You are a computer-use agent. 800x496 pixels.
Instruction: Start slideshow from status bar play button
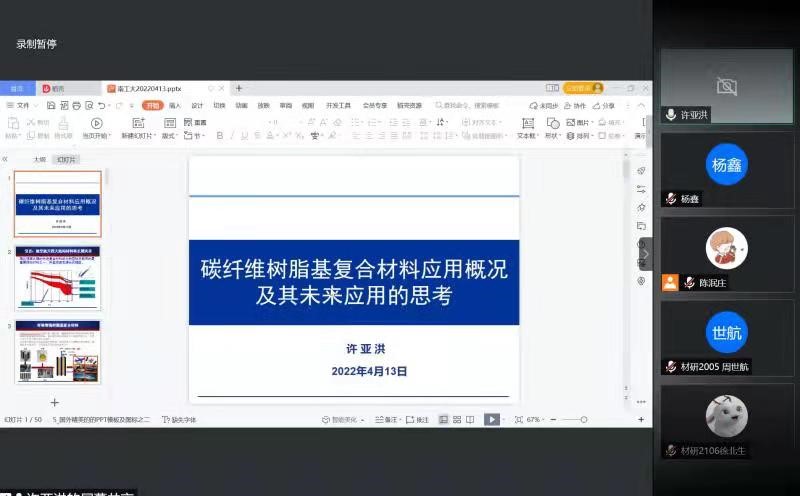click(491, 420)
